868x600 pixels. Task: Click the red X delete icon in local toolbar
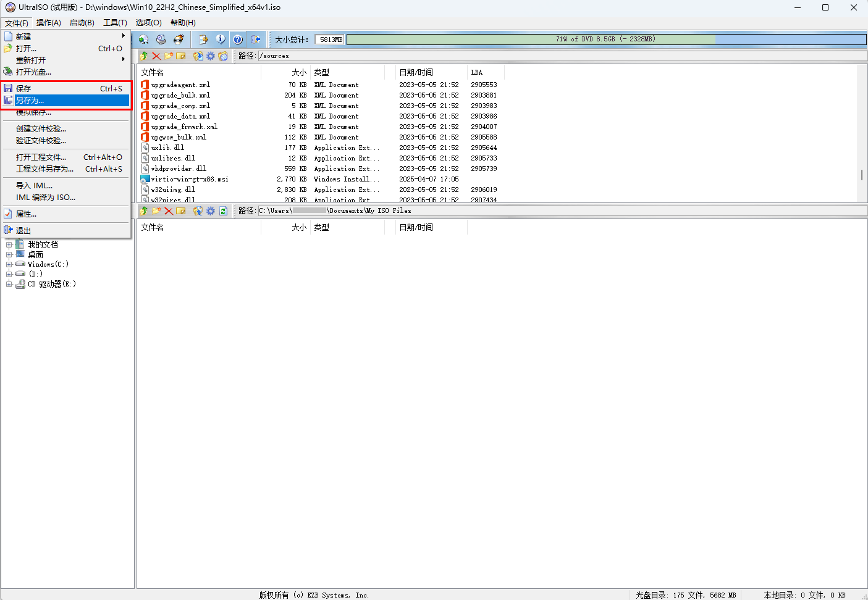pyautogui.click(x=169, y=211)
